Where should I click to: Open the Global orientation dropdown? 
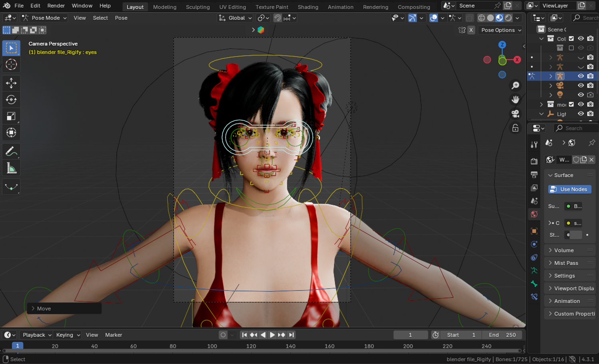click(x=236, y=18)
